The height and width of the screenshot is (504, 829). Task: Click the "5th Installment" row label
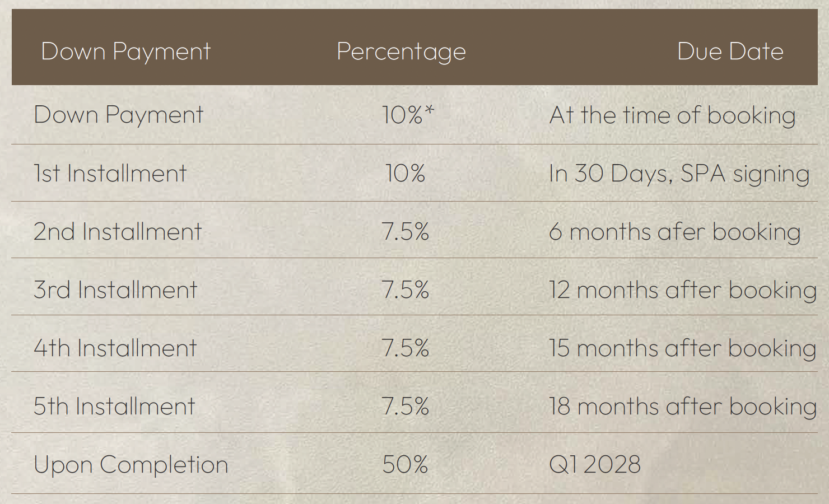tap(114, 407)
